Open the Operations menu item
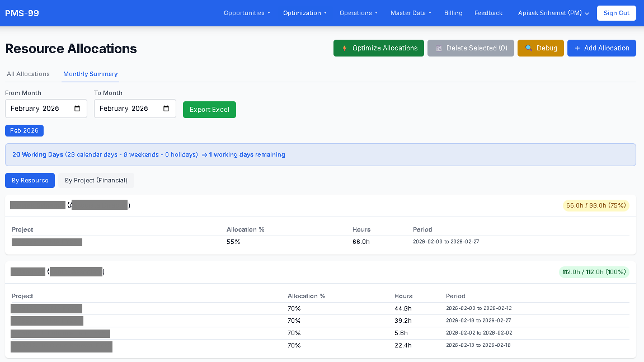The width and height of the screenshot is (644, 362). [358, 13]
